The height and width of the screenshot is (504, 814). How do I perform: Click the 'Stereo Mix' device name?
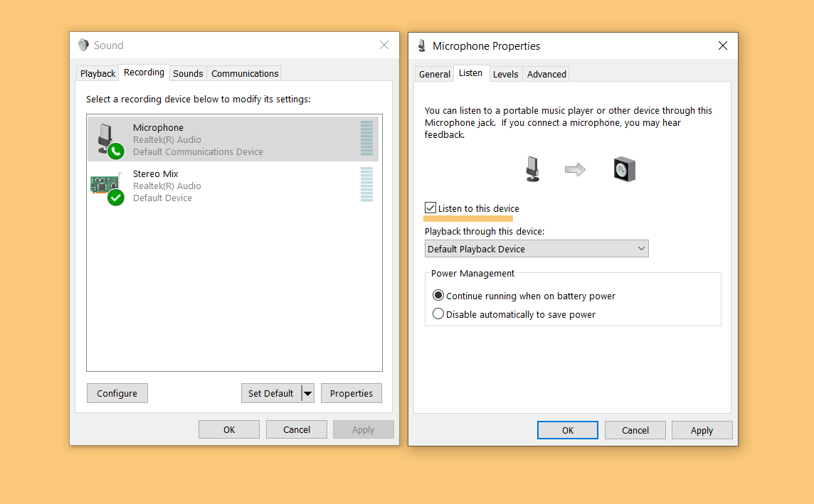click(156, 173)
